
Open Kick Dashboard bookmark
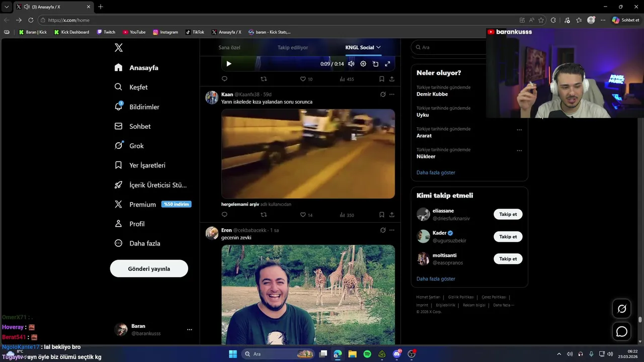pos(71,32)
